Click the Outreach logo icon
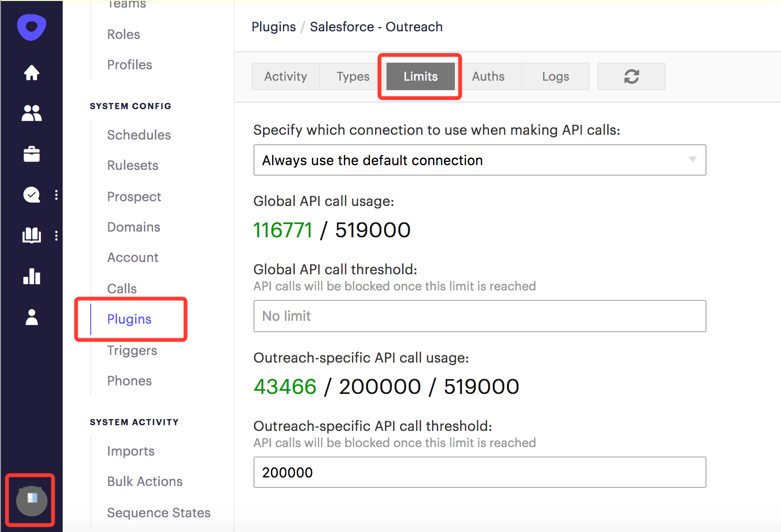The image size is (781, 532). (x=32, y=27)
